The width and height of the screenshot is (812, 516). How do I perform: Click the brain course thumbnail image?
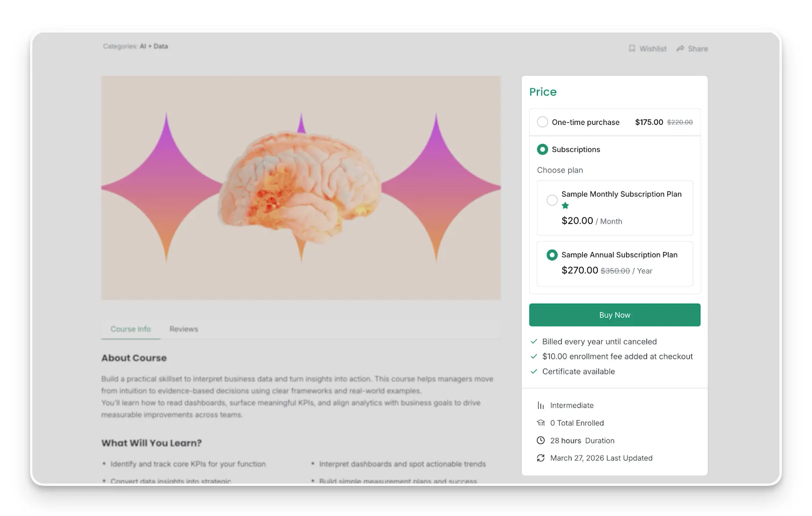301,188
